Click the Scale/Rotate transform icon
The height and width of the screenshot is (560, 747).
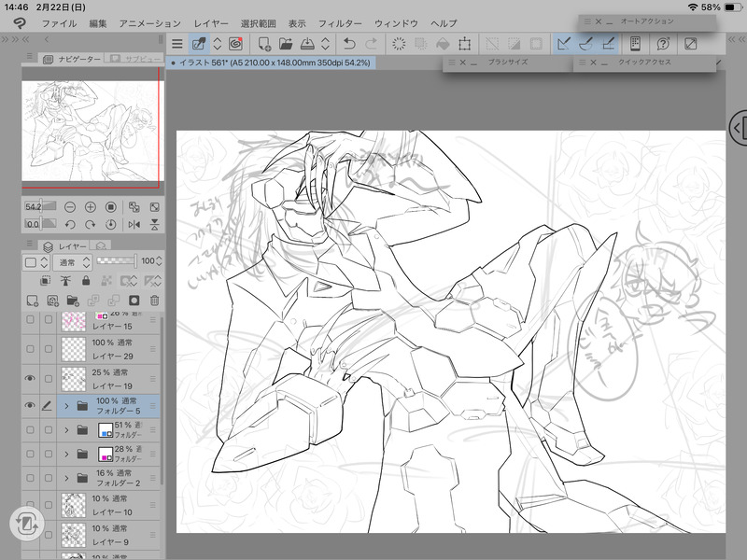[x=464, y=43]
